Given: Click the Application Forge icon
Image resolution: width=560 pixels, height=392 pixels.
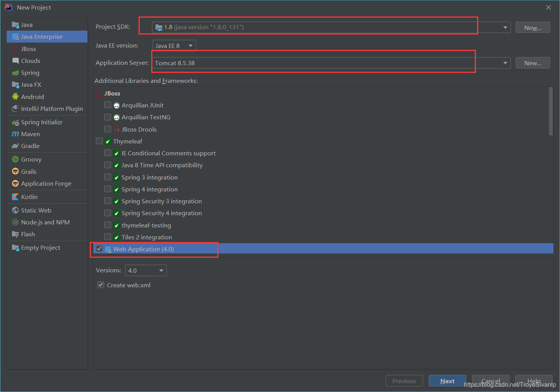Looking at the screenshot, I should 15,183.
